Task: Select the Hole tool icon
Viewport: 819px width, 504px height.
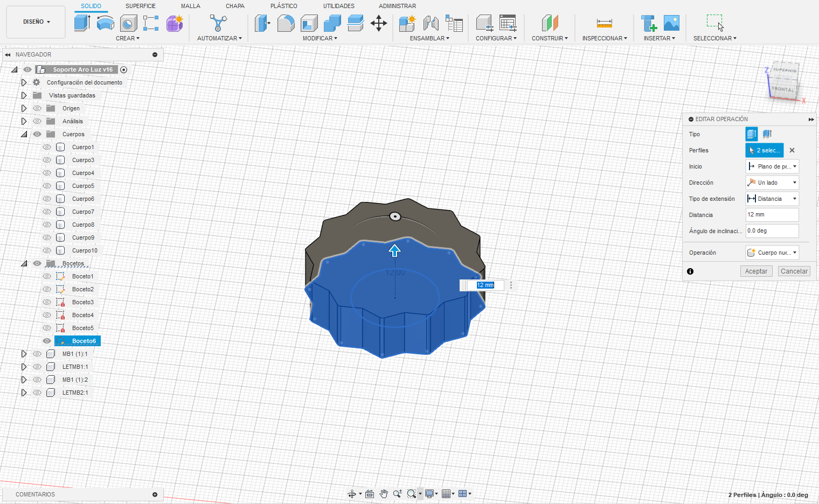Action: (128, 23)
